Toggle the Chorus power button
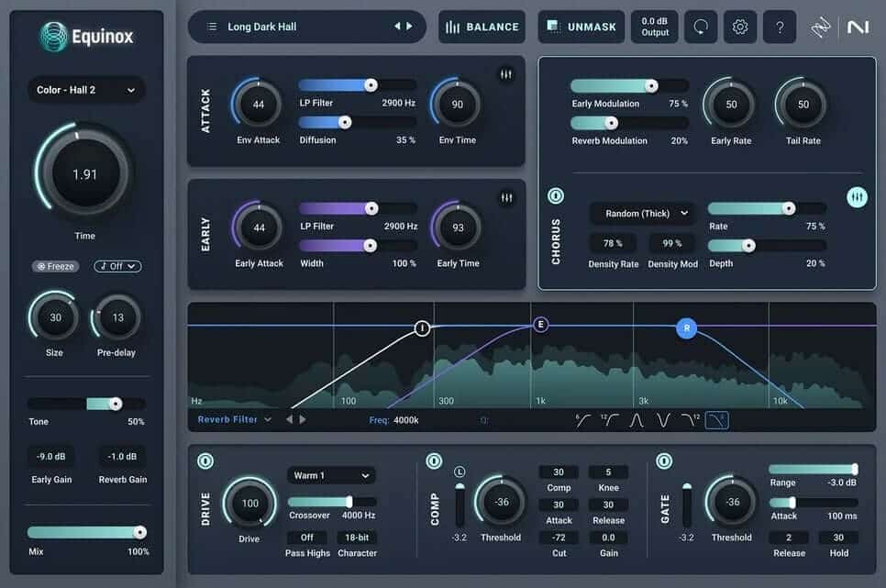The height and width of the screenshot is (588, 886). [x=556, y=195]
